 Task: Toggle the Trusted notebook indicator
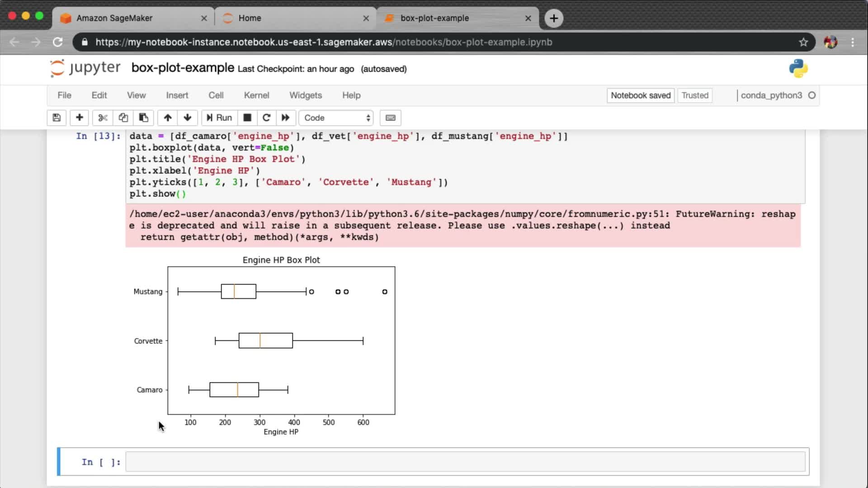coord(695,95)
